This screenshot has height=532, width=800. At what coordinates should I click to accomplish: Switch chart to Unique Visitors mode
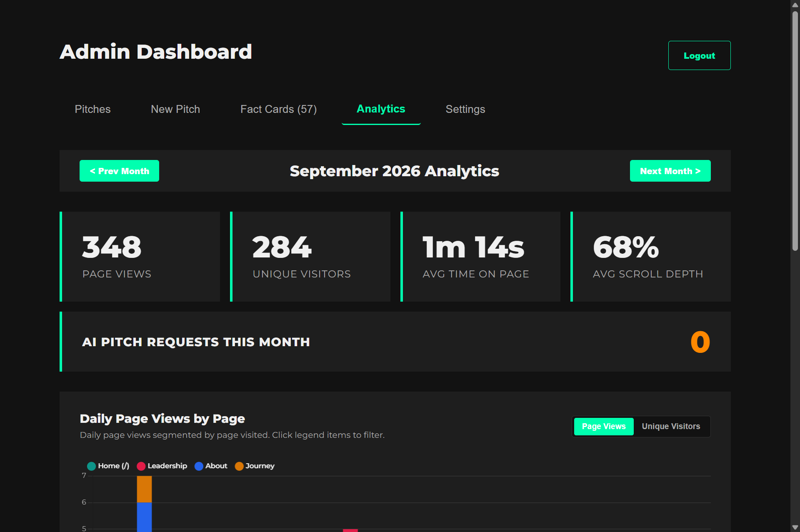point(671,426)
